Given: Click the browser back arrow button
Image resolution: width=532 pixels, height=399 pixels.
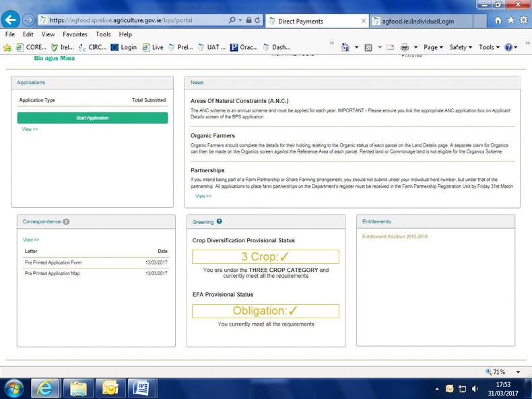Looking at the screenshot, I should click(x=10, y=20).
